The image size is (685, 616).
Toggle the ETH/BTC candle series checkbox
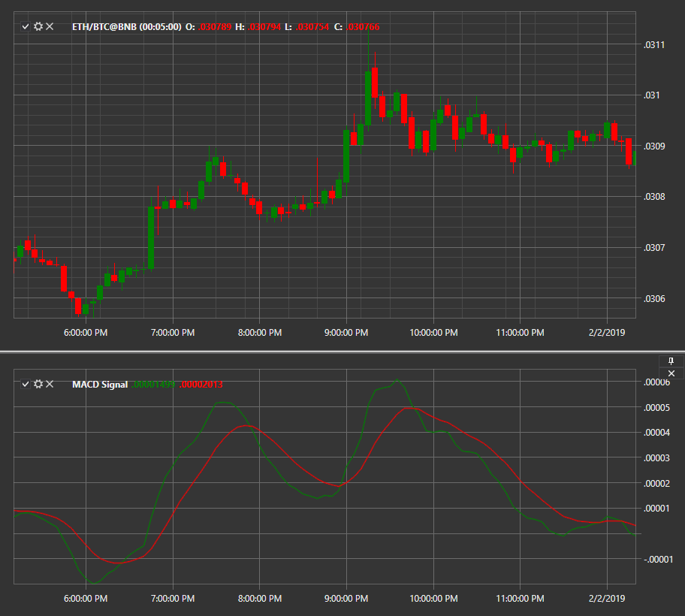pos(26,26)
